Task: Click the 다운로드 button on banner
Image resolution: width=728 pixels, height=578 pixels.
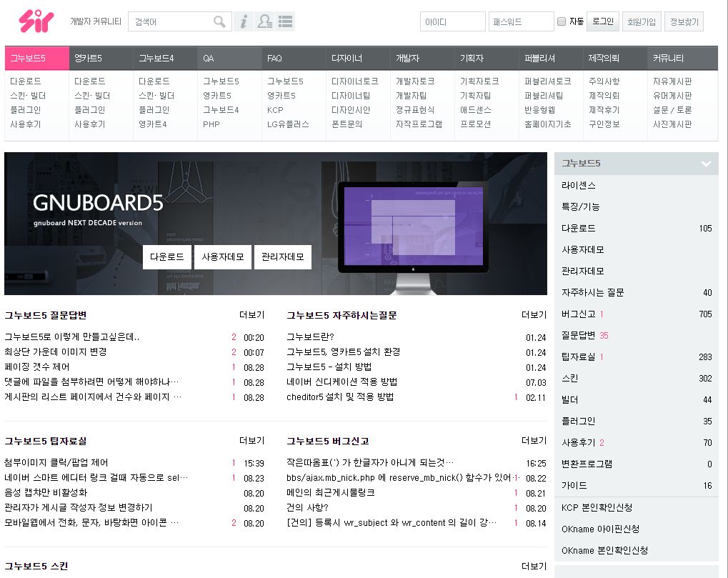Action: pyautogui.click(x=166, y=257)
